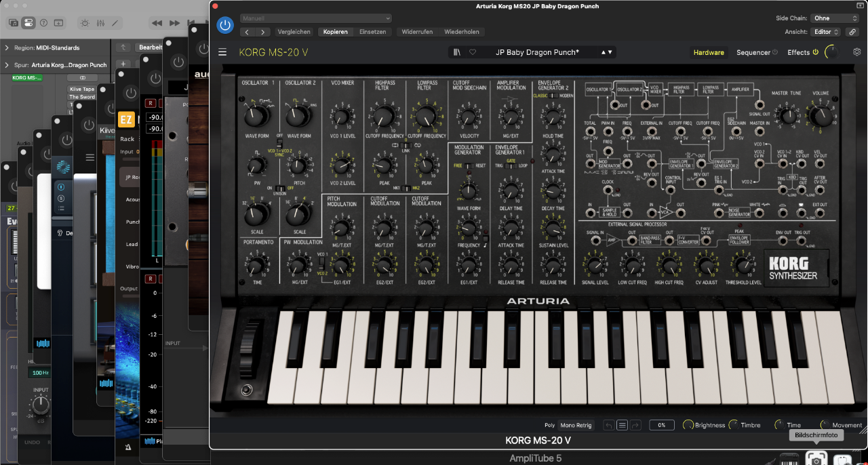
Task: Toggle the filter MK1/MK2 switch
Action: pos(406,188)
